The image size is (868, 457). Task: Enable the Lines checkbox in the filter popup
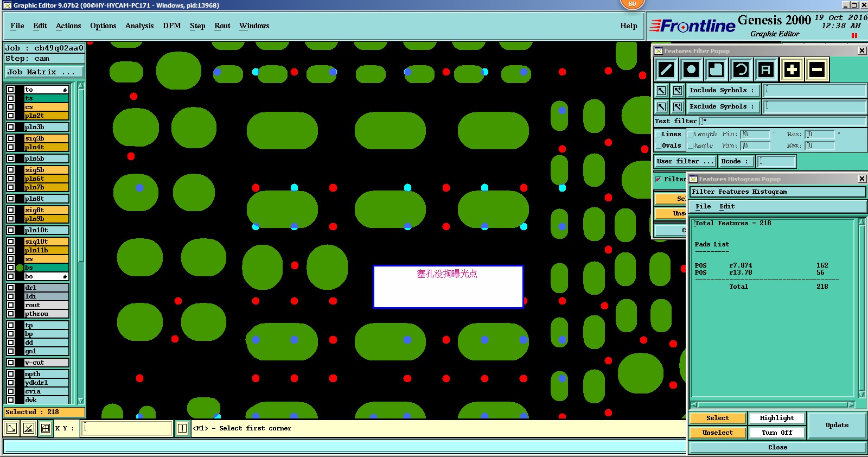(659, 134)
